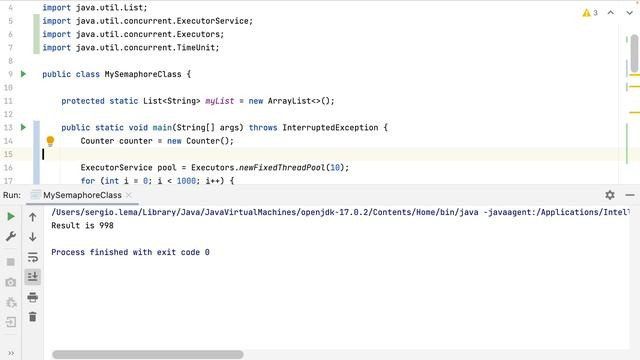Image resolution: width=640 pixels, height=360 pixels.
Task: Click the console horizontal scrollbar
Action: click(148, 354)
